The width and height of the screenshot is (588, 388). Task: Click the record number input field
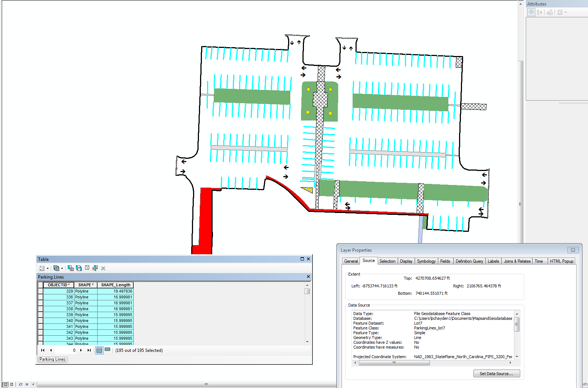click(x=66, y=350)
